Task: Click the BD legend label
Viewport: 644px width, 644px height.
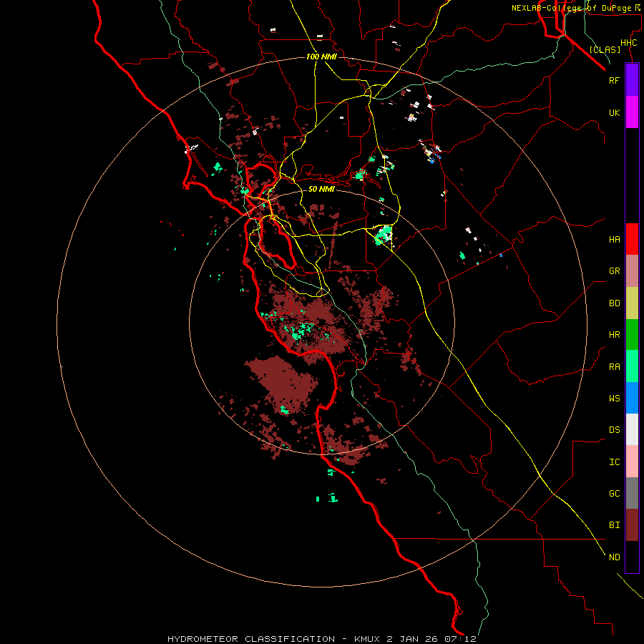Action: coord(614,303)
